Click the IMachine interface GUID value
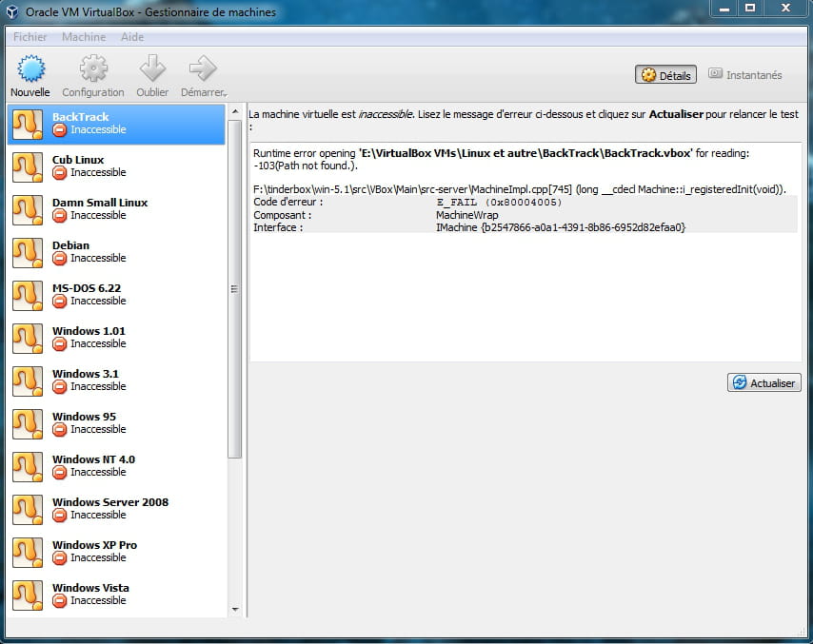 click(x=561, y=227)
